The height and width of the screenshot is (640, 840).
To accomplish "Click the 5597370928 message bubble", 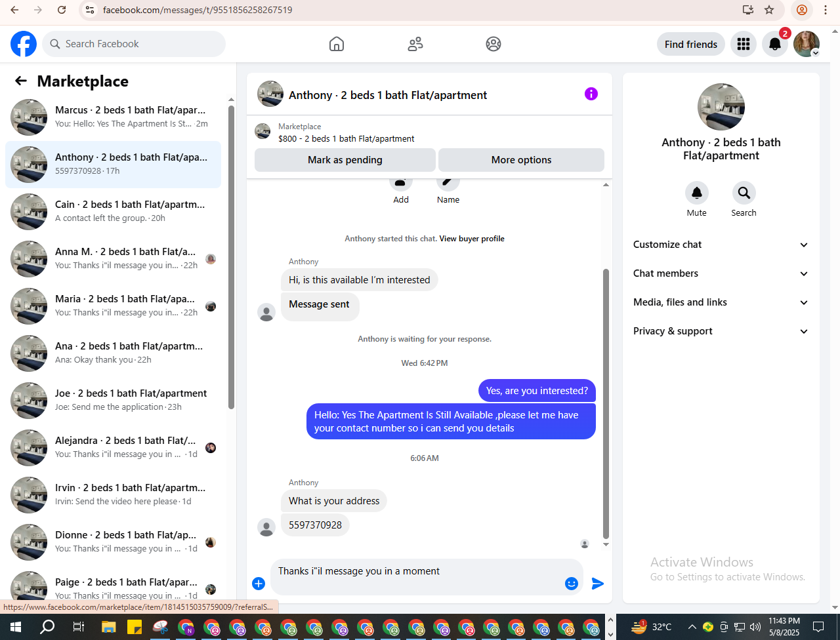I will coord(315,525).
